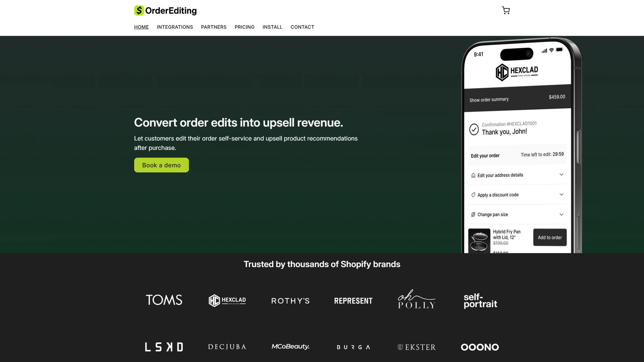Switch to the PRICING page
This screenshot has width=644, height=362.
coord(244,27)
